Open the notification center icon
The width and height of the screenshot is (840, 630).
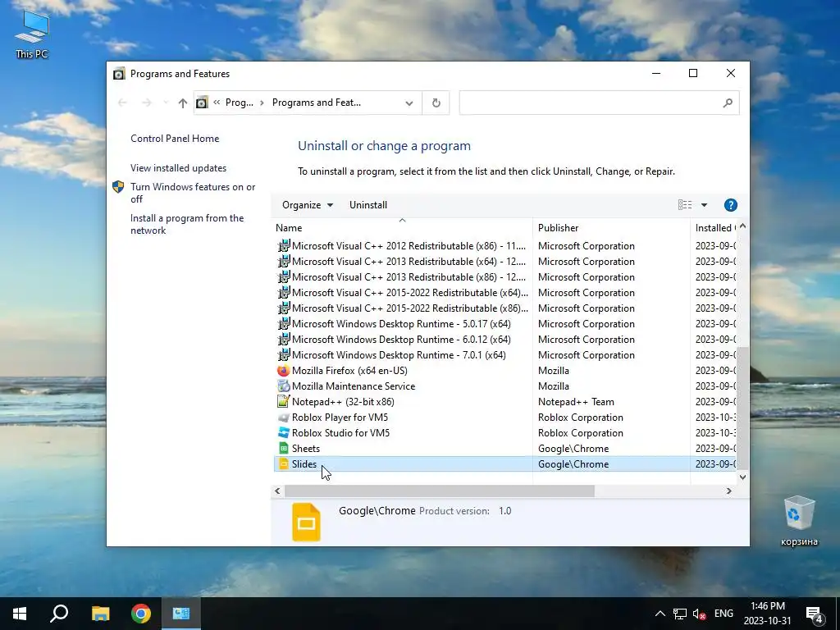click(815, 614)
